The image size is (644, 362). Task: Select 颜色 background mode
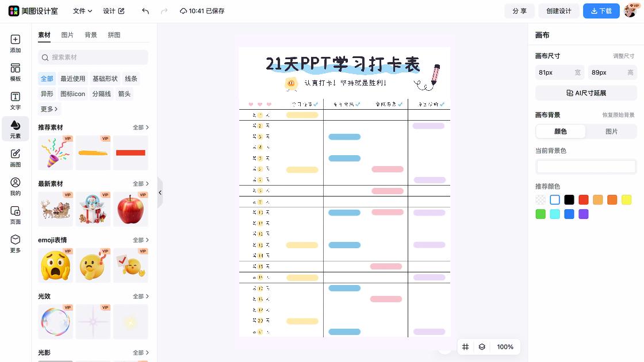click(x=560, y=132)
